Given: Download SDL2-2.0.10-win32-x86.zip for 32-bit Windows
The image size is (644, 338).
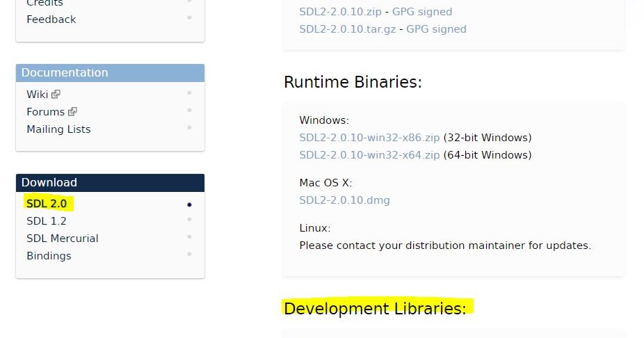Looking at the screenshot, I should tap(370, 138).
